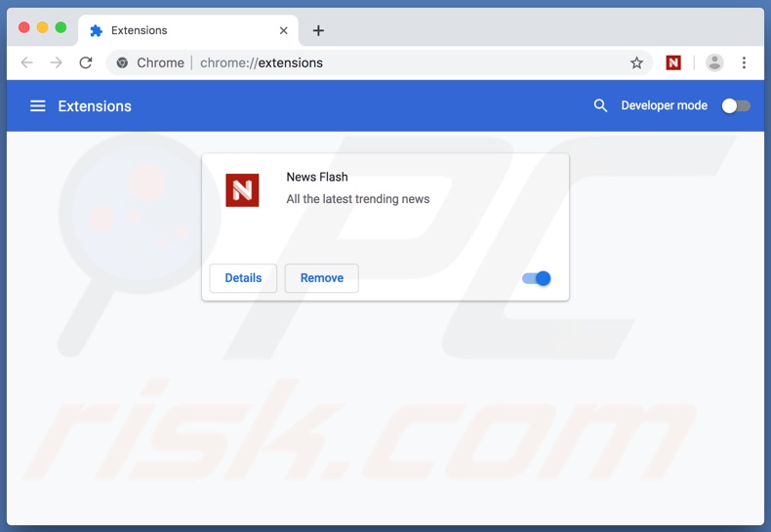Open Chrome's three-dot menu
This screenshot has width=771, height=532.
[744, 62]
